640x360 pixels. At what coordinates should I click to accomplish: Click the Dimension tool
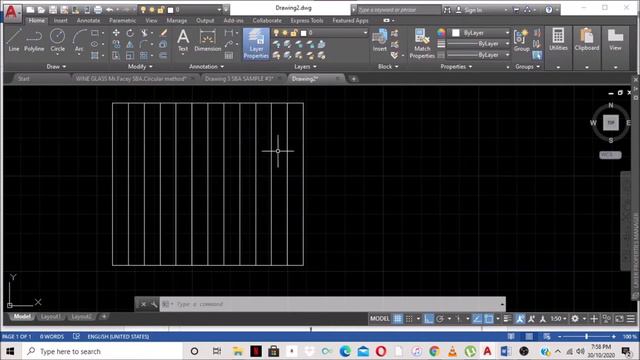[207, 41]
